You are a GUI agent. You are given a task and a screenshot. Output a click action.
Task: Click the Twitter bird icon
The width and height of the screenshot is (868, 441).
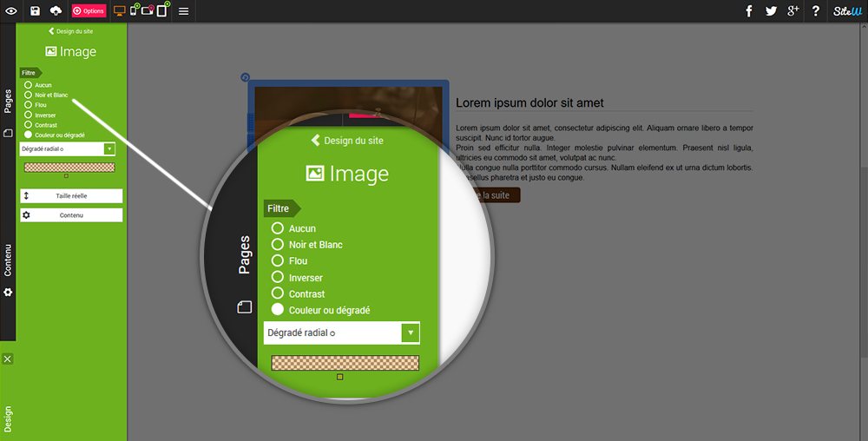pyautogui.click(x=771, y=11)
